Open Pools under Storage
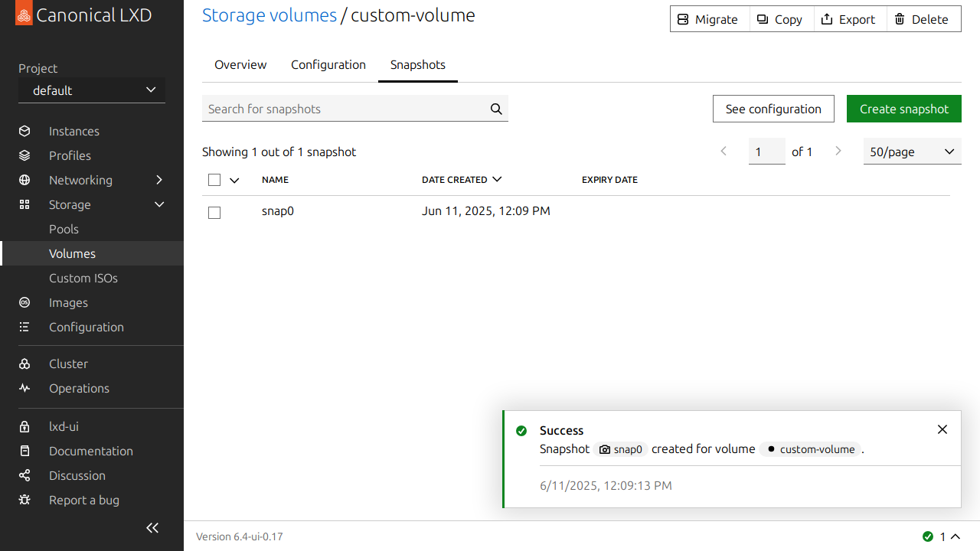Screen dimensions: 980x551 [x=64, y=229]
